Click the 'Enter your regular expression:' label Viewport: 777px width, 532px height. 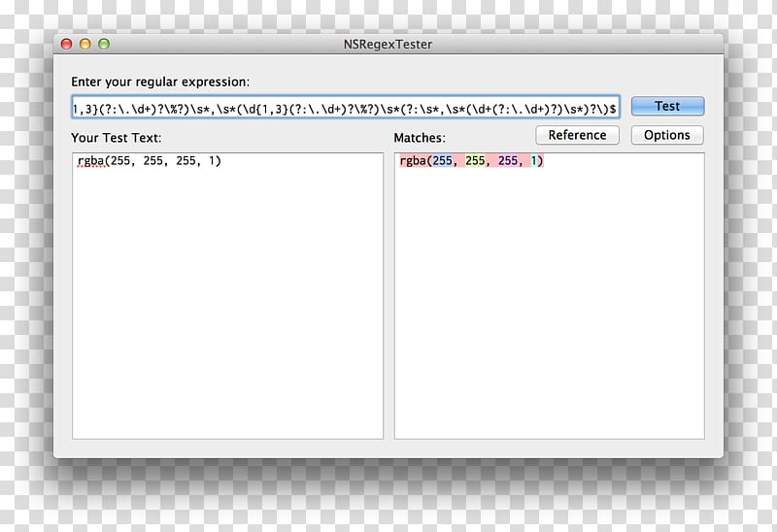point(160,82)
